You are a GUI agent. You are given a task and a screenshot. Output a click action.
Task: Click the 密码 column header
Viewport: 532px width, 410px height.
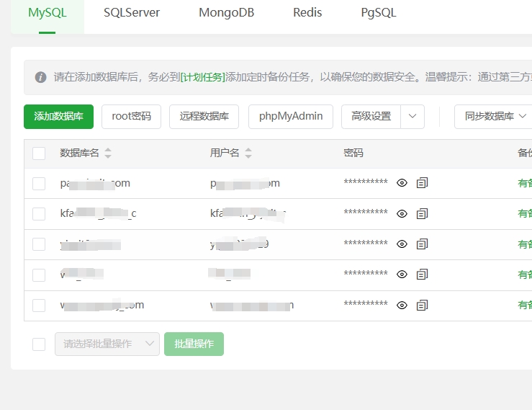(353, 153)
